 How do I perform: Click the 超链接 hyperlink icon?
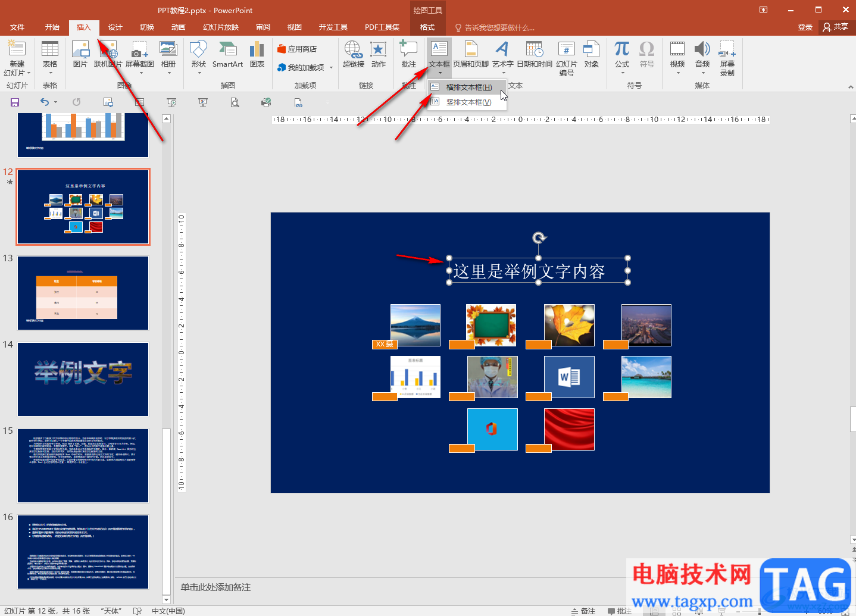(354, 55)
